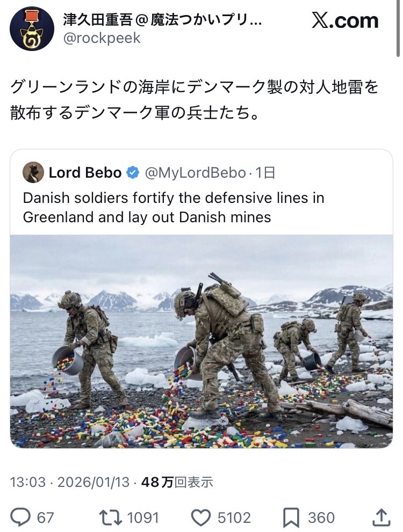Viewport: 403px width, 532px height.
Task: Click the reply speech bubble icon
Action: coord(20,517)
